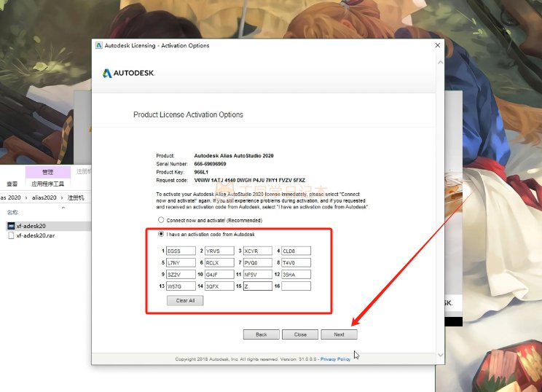
Task: Open the 管理 tab in File Explorer
Action: tap(47, 172)
